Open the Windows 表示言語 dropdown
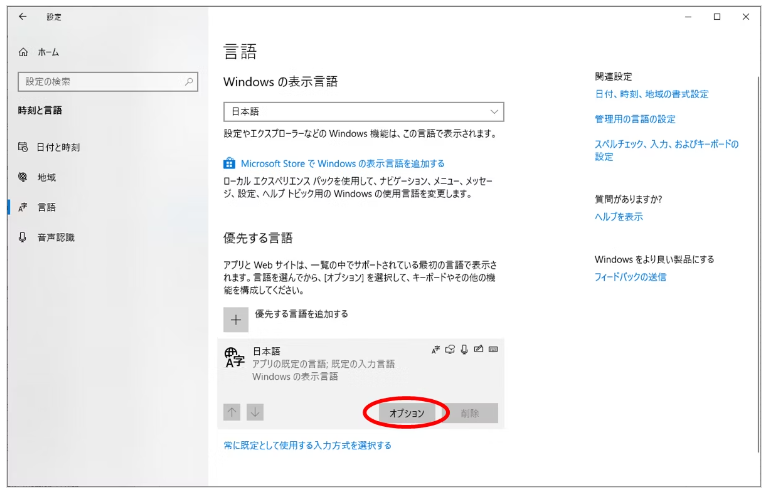The height and width of the screenshot is (499, 770). (x=363, y=111)
